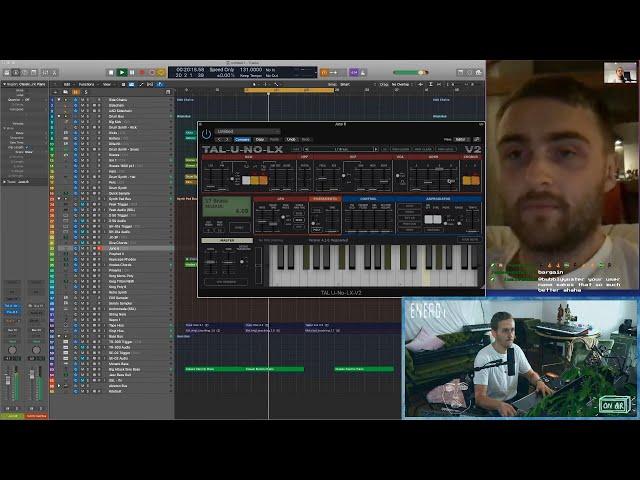Solo the Drum Bus track

click(87, 116)
